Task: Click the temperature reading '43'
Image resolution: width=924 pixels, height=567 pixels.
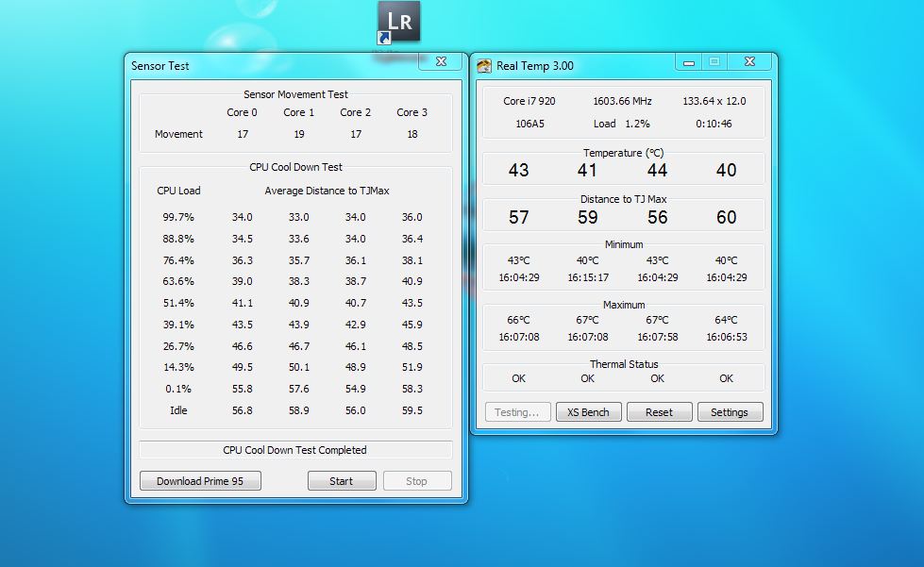Action: (x=518, y=170)
